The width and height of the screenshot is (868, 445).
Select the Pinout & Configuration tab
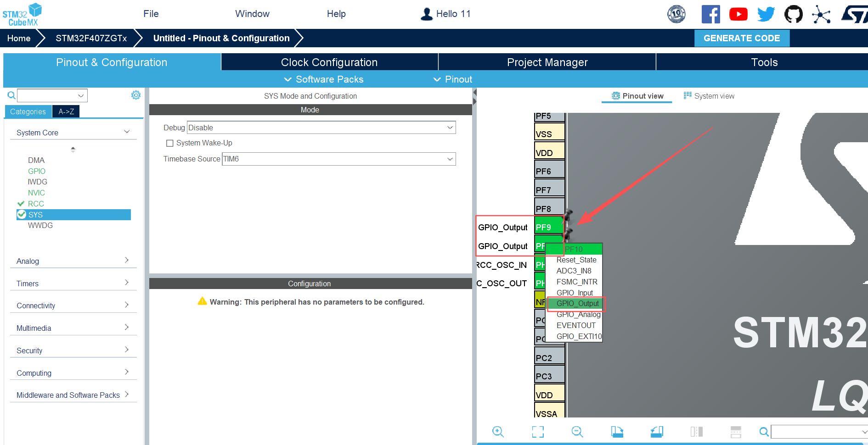point(112,62)
